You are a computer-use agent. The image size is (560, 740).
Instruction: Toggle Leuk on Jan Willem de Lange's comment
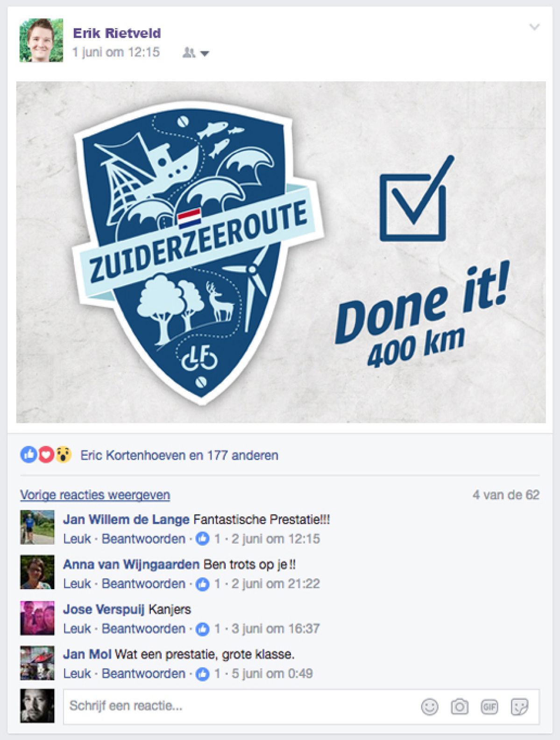click(x=77, y=539)
